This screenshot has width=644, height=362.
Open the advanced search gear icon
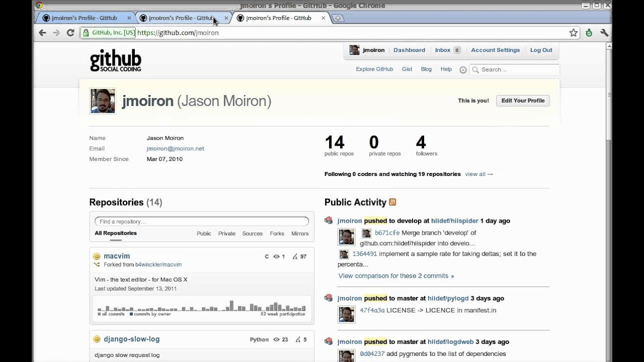coord(463,70)
